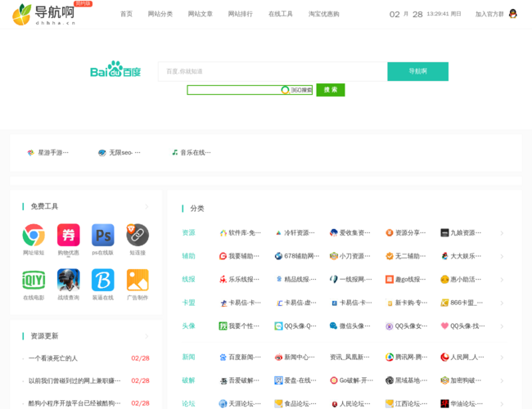This screenshot has height=409, width=532.
Task: Open 冷轩资源 link
Action: click(x=295, y=232)
